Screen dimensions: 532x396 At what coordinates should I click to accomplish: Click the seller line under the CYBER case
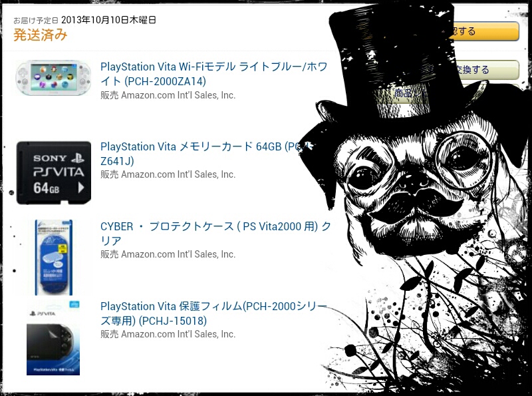click(x=168, y=254)
